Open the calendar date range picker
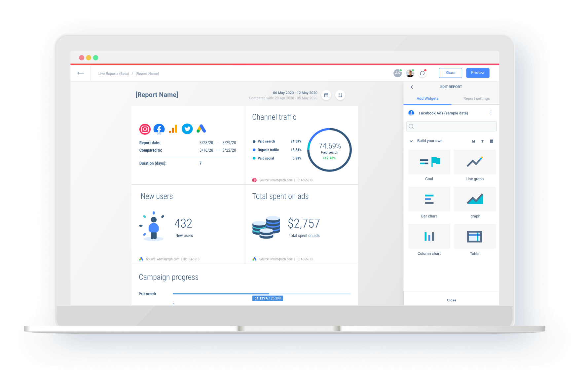 point(326,95)
